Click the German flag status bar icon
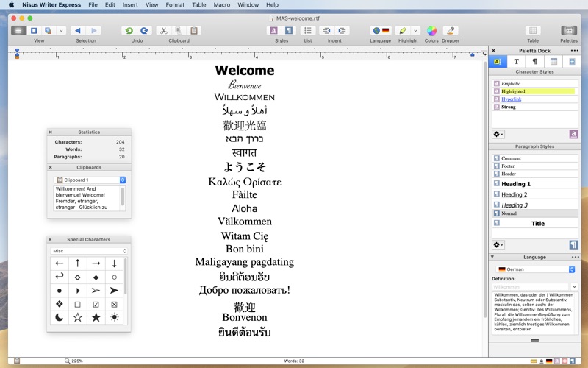The height and width of the screenshot is (368, 588). [549, 361]
